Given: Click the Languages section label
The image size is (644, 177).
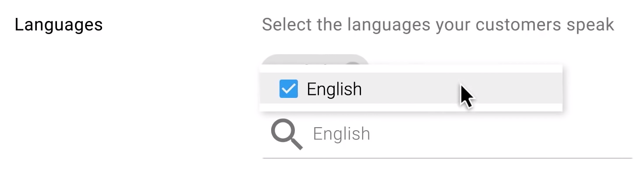Looking at the screenshot, I should click(59, 25).
